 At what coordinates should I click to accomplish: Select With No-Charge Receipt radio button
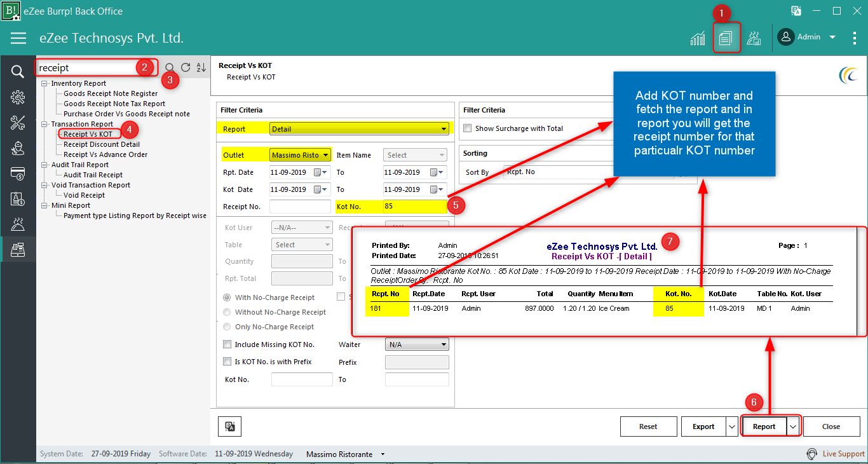click(x=227, y=297)
